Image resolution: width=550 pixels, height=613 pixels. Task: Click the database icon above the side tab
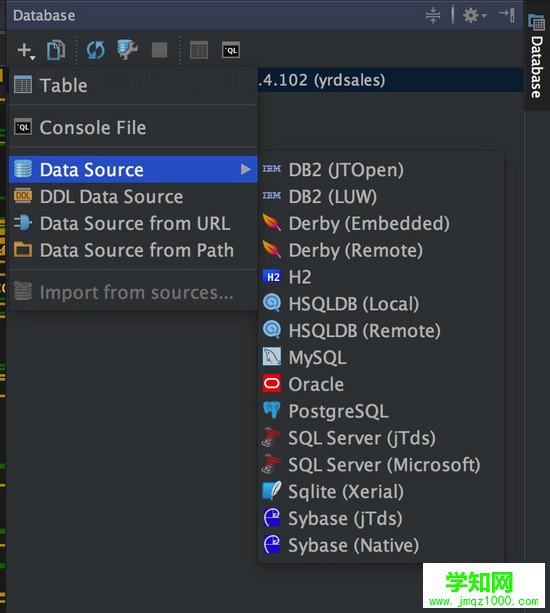537,22
